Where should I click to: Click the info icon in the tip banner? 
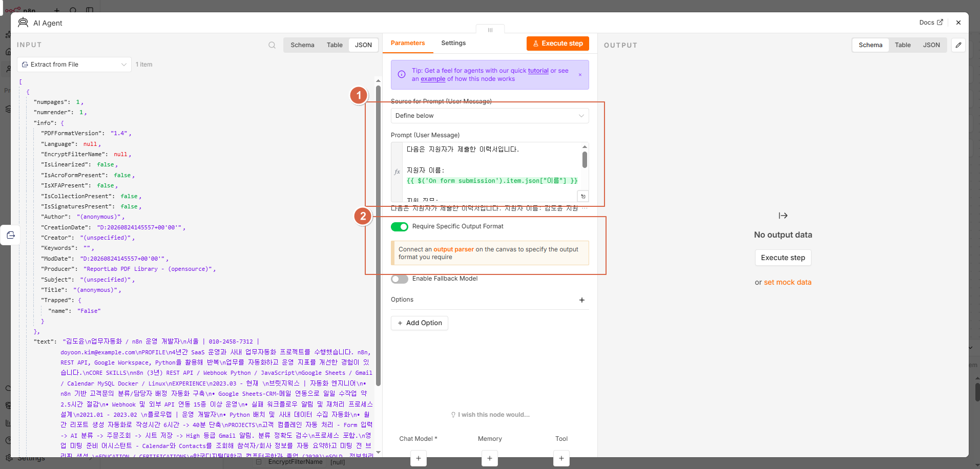402,75
